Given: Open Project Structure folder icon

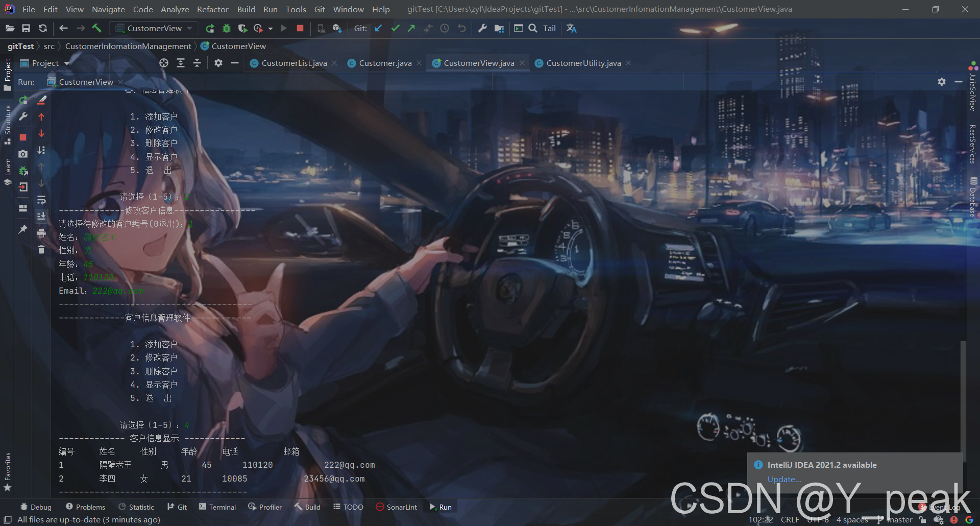Looking at the screenshot, I should pos(499,28).
